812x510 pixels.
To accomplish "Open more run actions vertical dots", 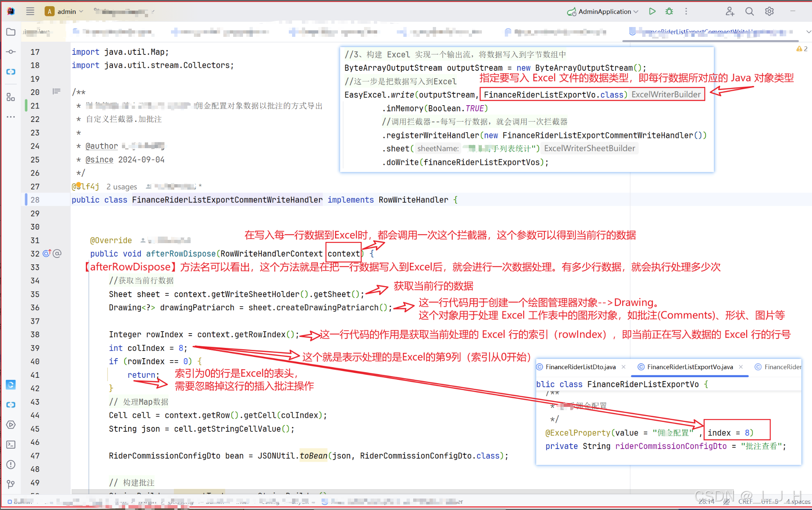I will 686,11.
